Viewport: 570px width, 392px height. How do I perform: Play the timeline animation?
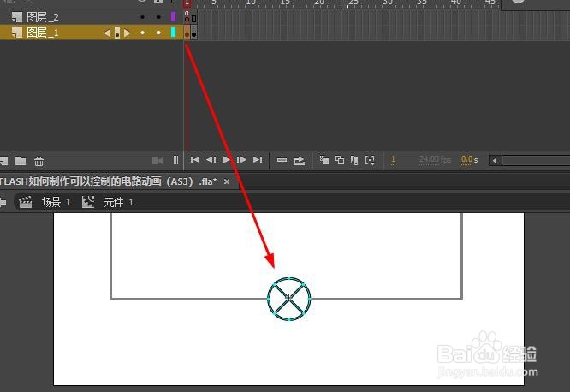[x=226, y=160]
